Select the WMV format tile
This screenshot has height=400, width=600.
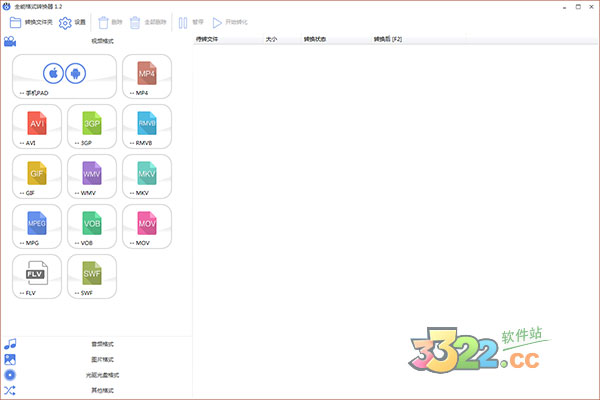92,176
